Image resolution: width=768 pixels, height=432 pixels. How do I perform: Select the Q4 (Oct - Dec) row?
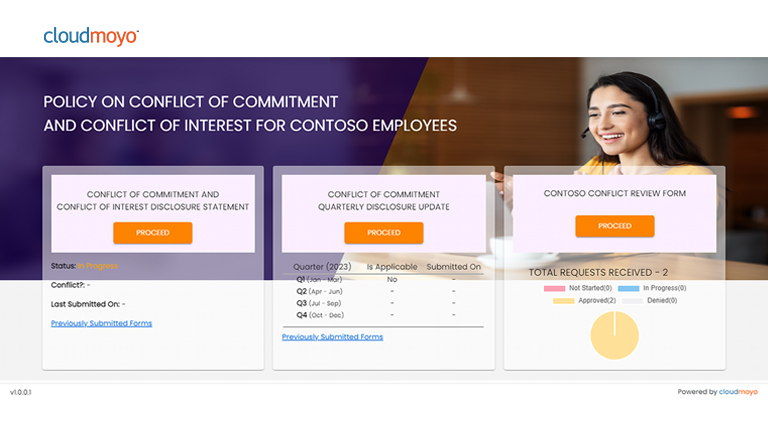coord(383,315)
